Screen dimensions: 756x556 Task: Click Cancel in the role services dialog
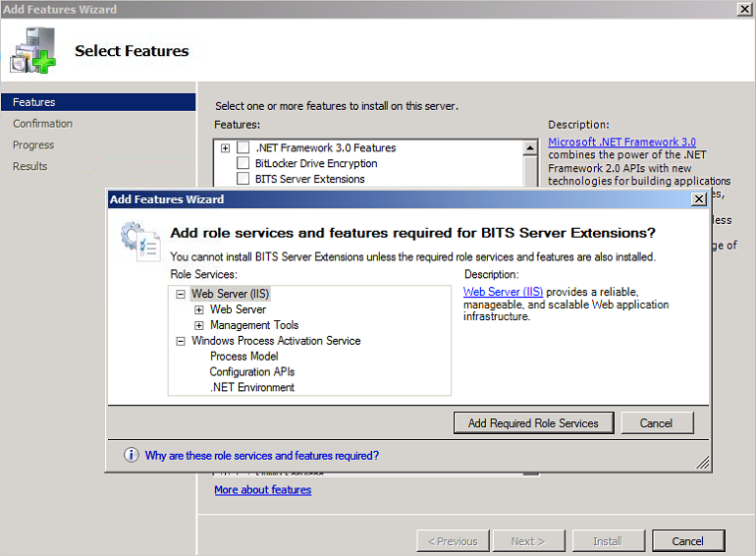point(657,423)
